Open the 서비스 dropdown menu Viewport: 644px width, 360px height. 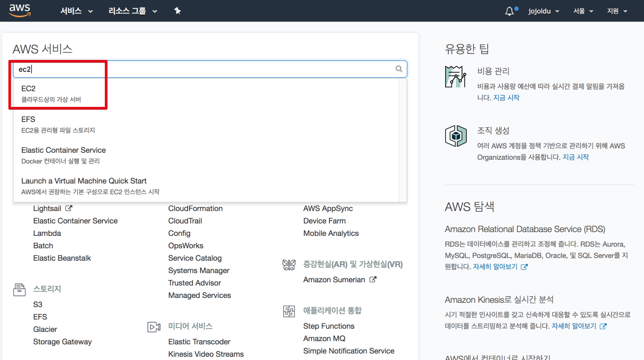[x=76, y=11]
